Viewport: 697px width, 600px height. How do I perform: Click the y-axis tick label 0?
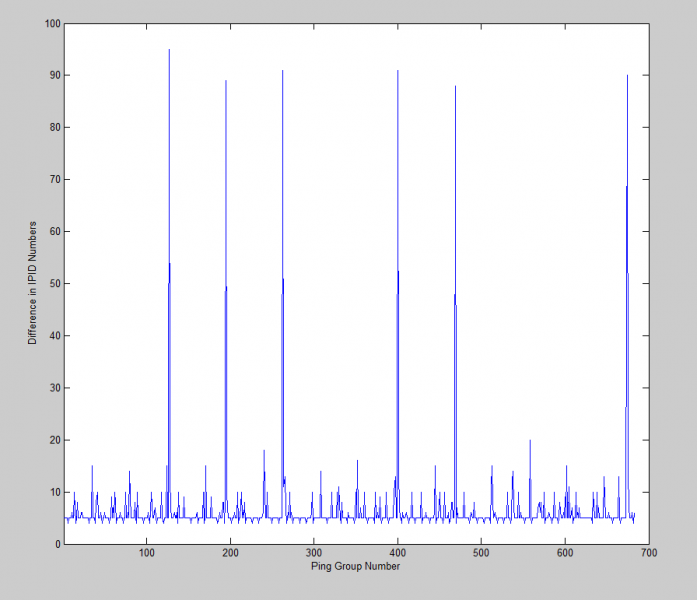click(x=57, y=544)
